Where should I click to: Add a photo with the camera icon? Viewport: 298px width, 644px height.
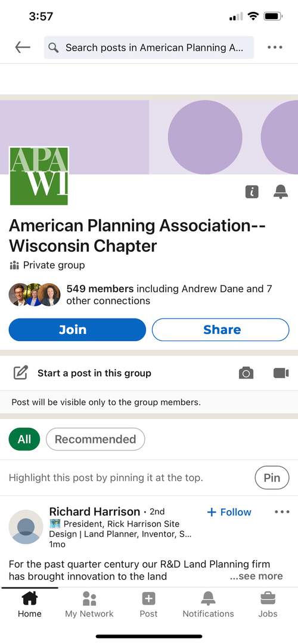click(x=246, y=373)
